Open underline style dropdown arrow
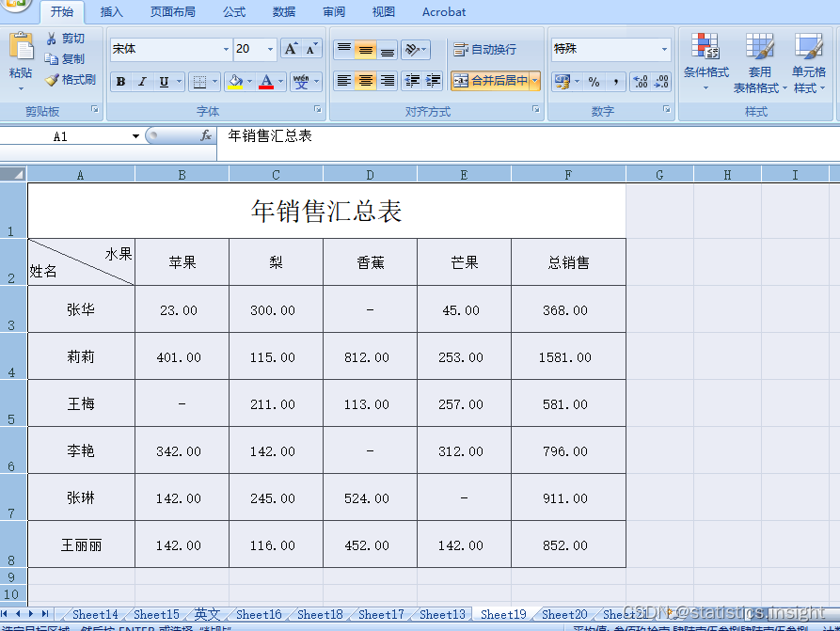This screenshot has height=631, width=840. point(179,82)
